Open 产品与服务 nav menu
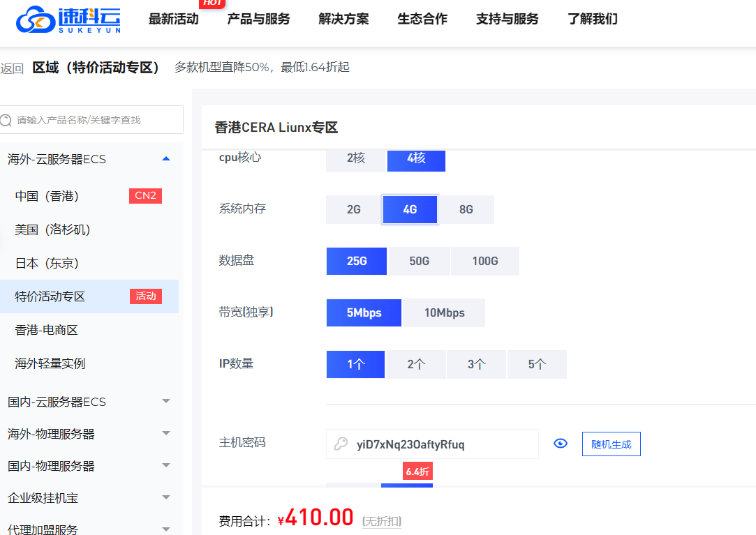This screenshot has width=756, height=535. point(258,20)
